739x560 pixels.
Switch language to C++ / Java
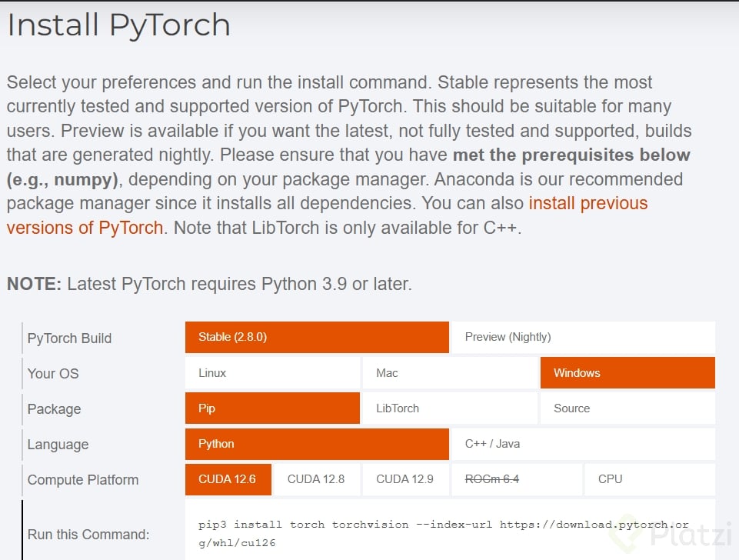(582, 444)
